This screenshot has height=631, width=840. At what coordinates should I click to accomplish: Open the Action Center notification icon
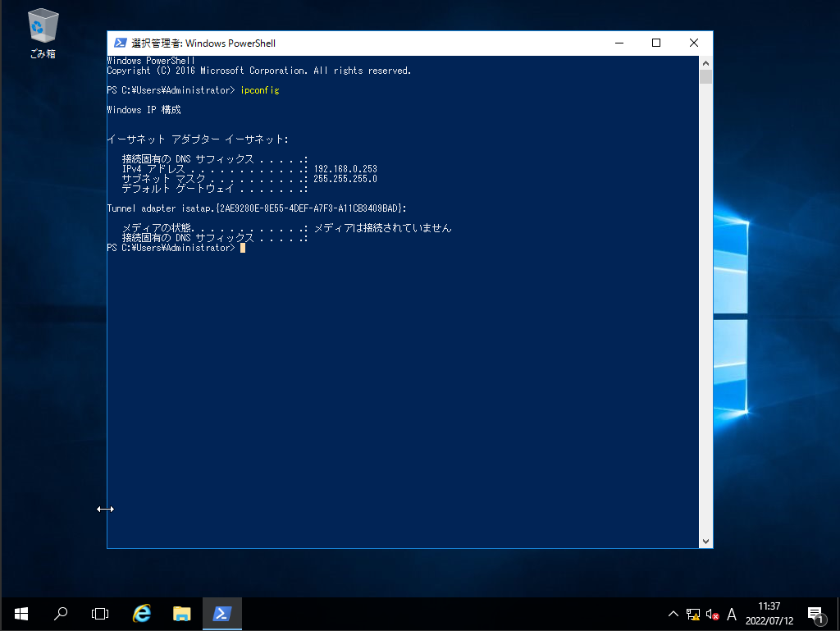tap(815, 615)
